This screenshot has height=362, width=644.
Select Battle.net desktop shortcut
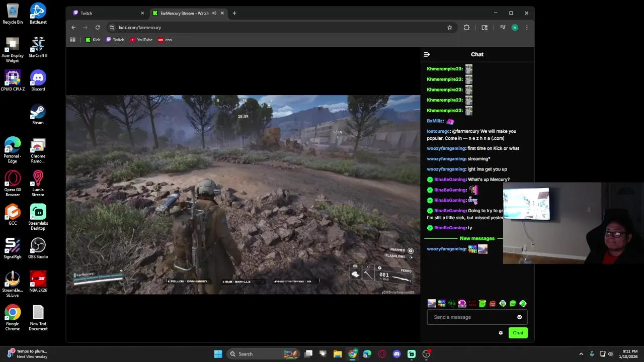click(x=38, y=14)
